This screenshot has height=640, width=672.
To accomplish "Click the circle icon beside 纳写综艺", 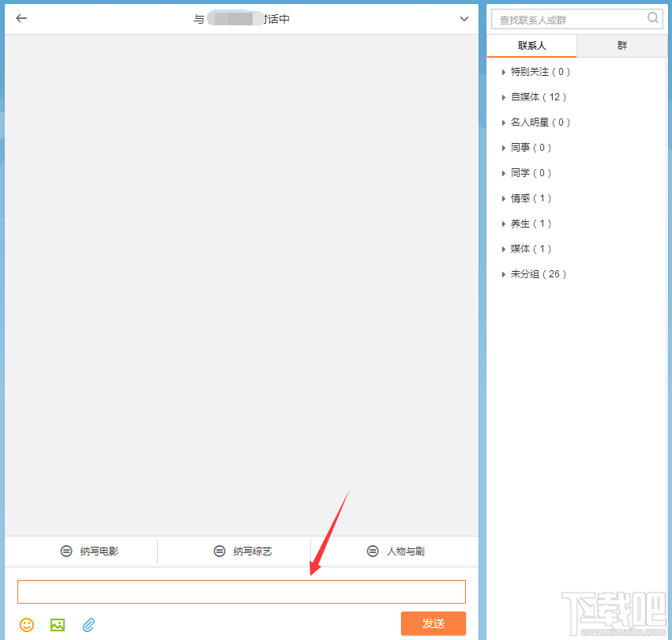I will 219,551.
